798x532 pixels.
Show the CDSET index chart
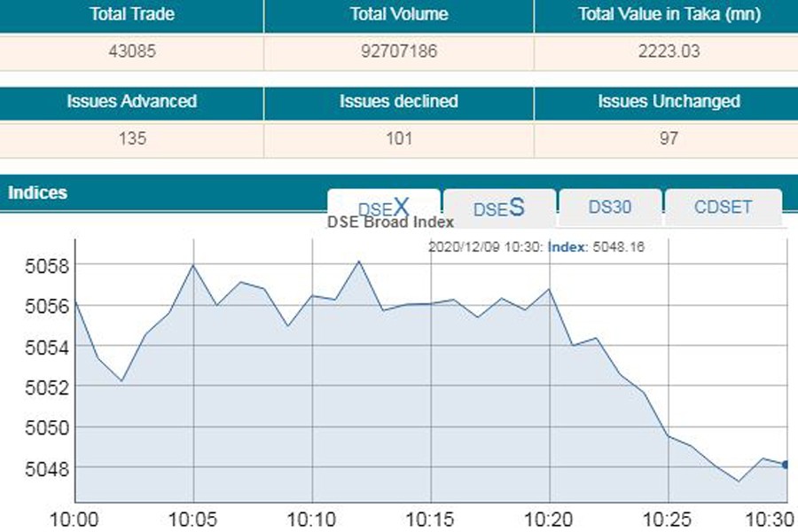[x=723, y=207]
